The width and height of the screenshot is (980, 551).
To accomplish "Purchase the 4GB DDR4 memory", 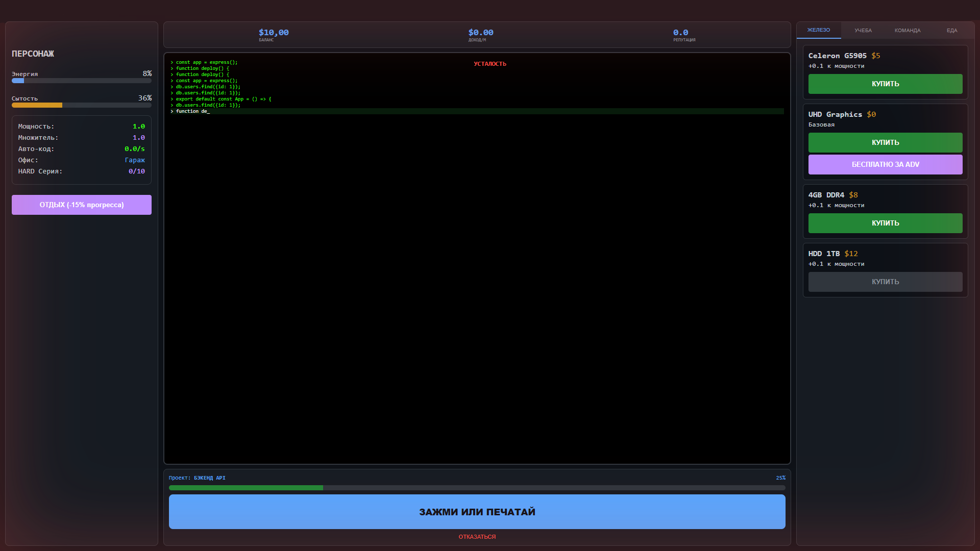I will [x=885, y=223].
